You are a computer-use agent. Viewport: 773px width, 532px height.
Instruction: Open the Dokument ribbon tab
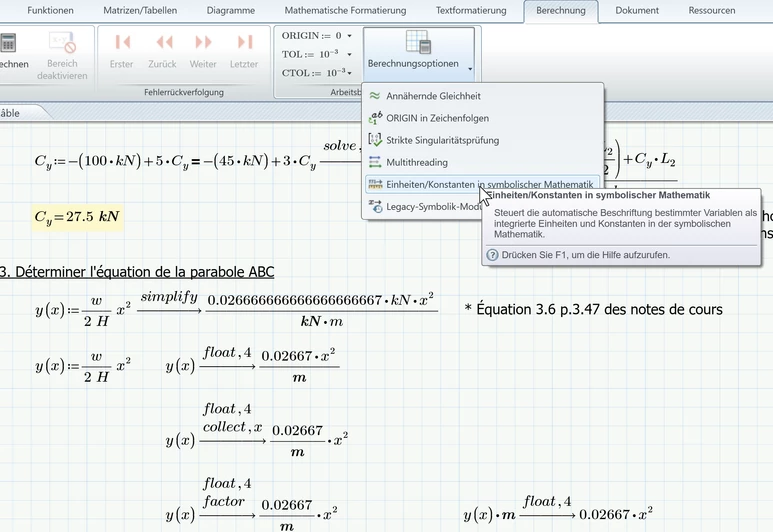[x=637, y=10]
